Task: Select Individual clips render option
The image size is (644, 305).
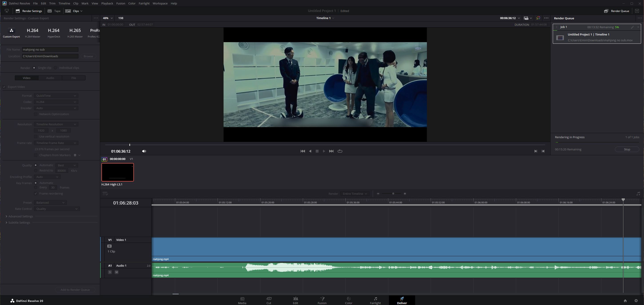Action: pyautogui.click(x=55, y=68)
